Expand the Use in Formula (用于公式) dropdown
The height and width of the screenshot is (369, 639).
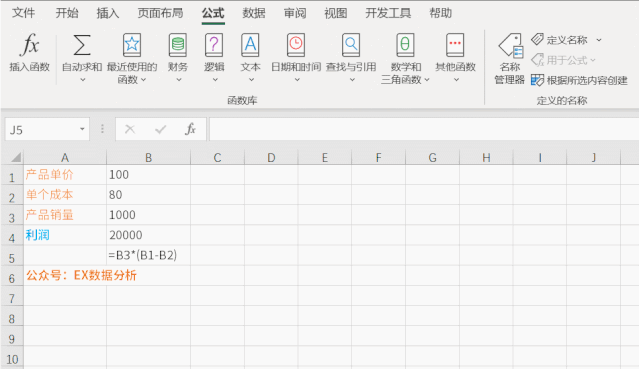[593, 60]
